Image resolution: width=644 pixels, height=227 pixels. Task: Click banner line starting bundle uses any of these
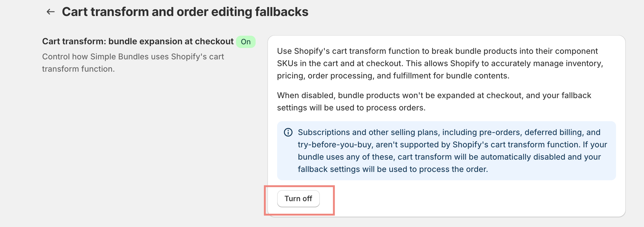pos(450,157)
